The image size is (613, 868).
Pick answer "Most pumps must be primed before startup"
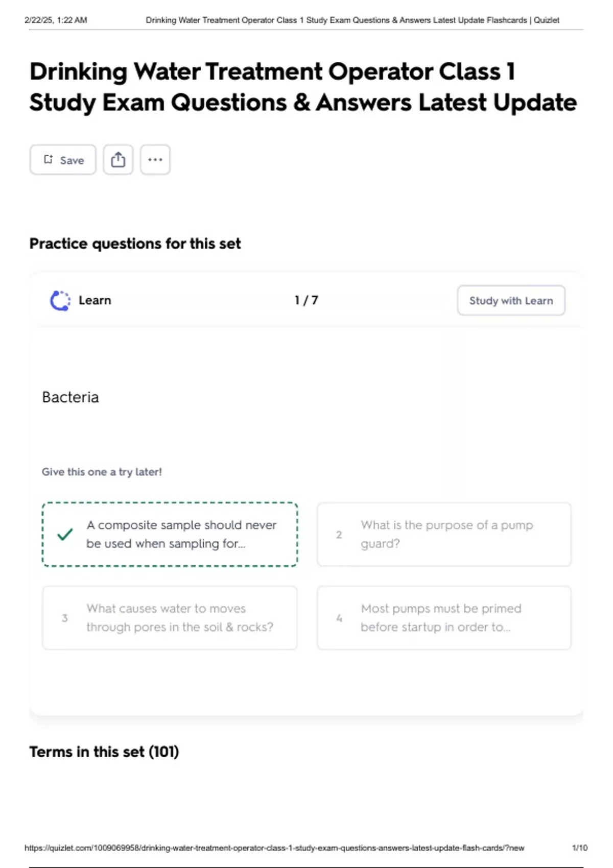(444, 618)
